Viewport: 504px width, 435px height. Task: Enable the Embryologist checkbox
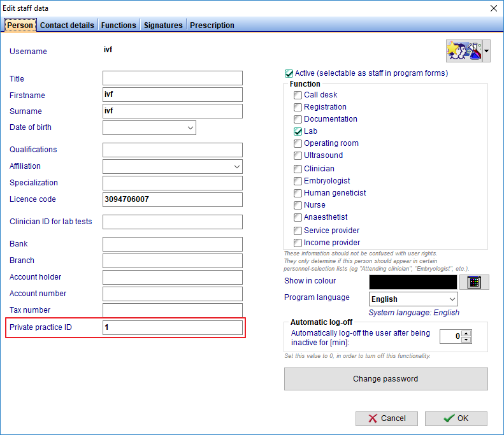(x=298, y=181)
